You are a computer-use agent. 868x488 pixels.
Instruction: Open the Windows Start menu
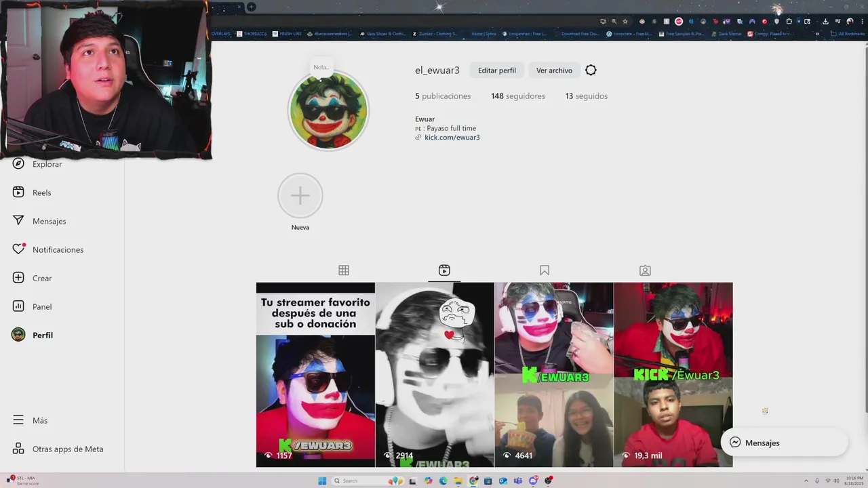(x=322, y=481)
